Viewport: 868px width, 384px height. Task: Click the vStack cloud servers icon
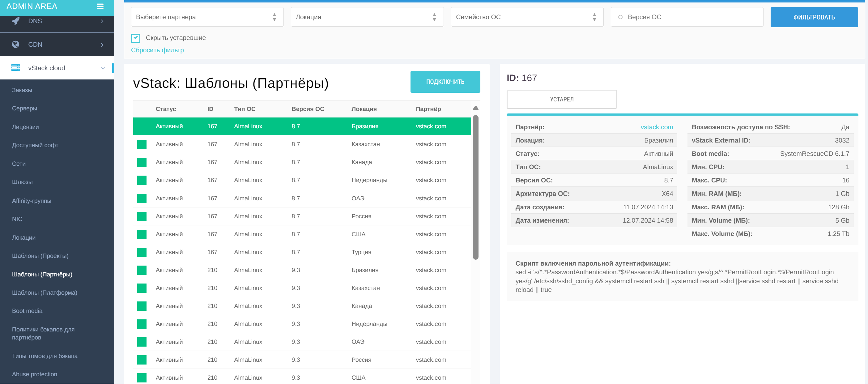15,68
